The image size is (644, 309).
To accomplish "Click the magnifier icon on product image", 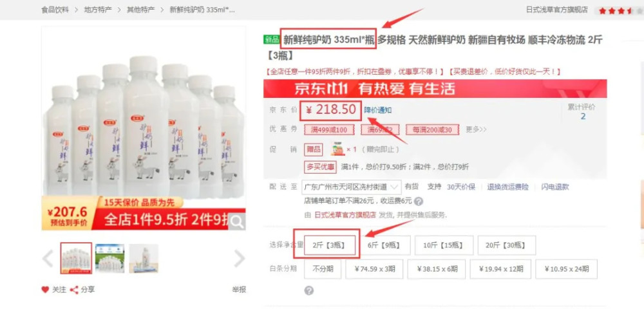I will coord(237,221).
